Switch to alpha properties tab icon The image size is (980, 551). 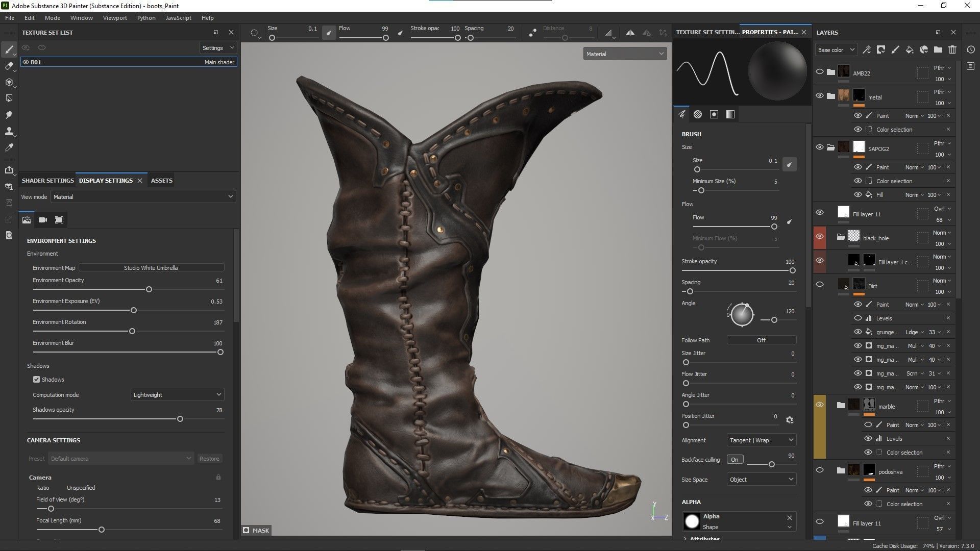click(698, 114)
